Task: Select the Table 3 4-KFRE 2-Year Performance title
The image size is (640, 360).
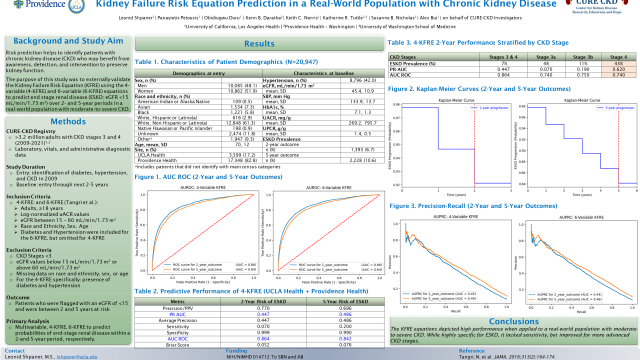Action: click(x=478, y=42)
